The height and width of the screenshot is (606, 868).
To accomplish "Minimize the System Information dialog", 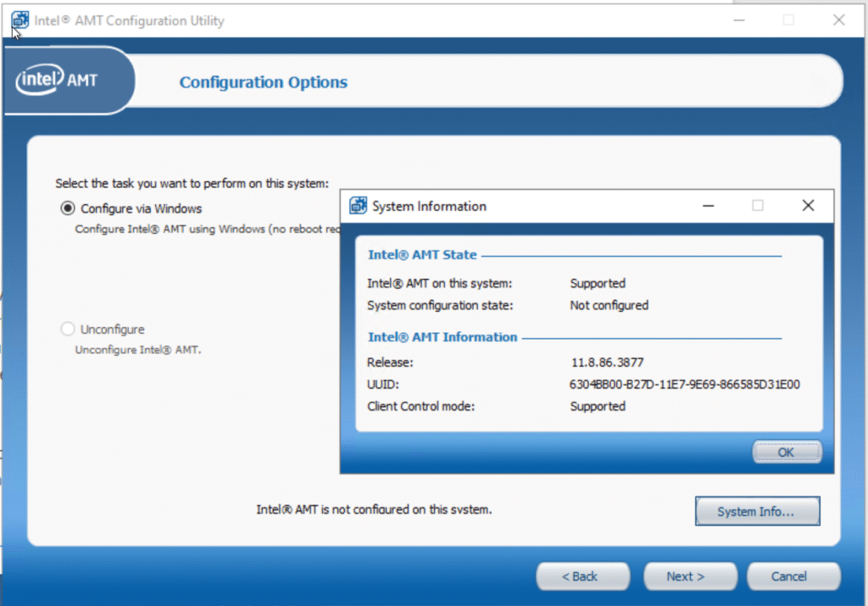I will 707,206.
